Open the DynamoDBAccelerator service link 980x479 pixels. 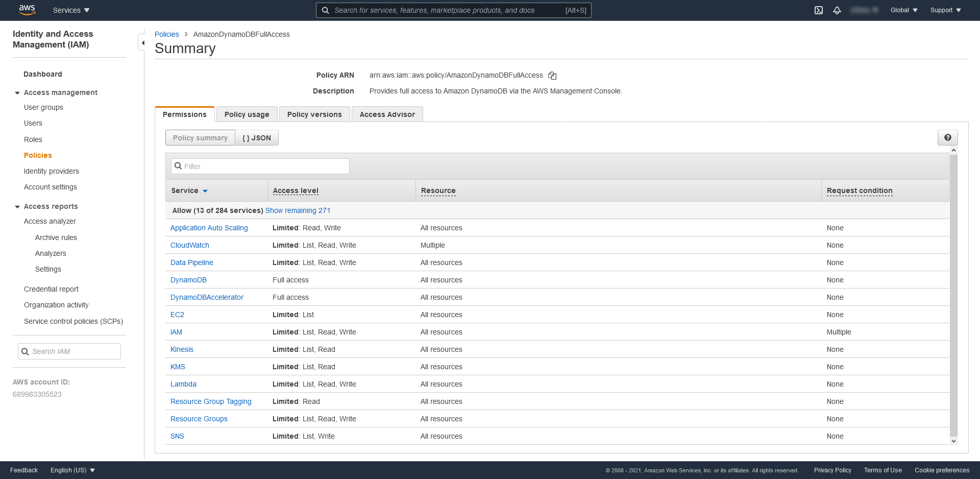coord(207,297)
